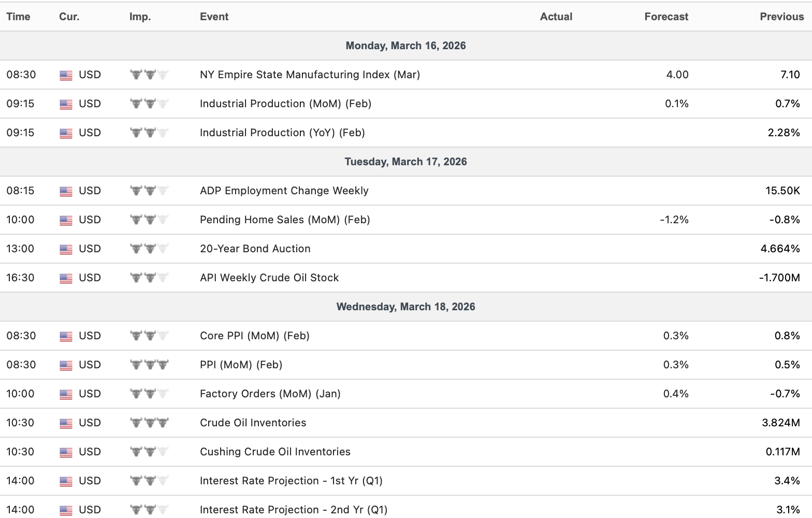Open Cushing Crude Oil Inventories event details
Image resolution: width=812 pixels, height=518 pixels.
[x=275, y=452]
